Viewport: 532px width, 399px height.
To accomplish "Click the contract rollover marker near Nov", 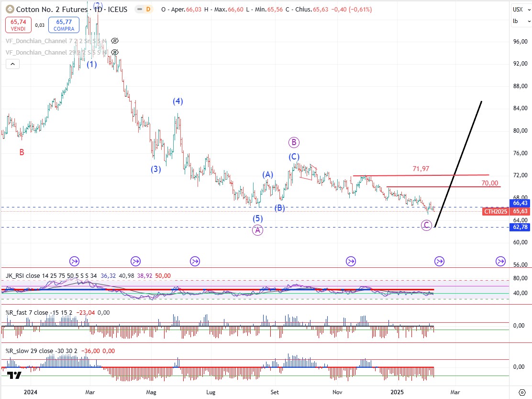I will tap(351, 262).
